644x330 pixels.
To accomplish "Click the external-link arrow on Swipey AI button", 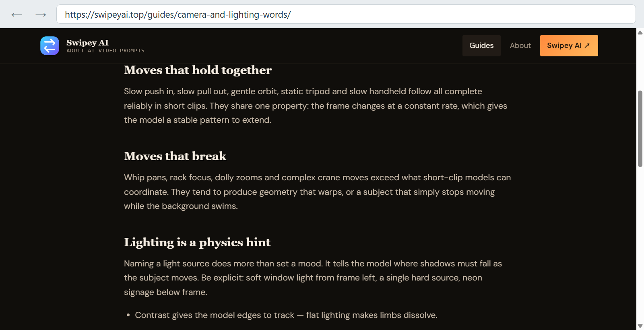I will click(x=587, y=45).
